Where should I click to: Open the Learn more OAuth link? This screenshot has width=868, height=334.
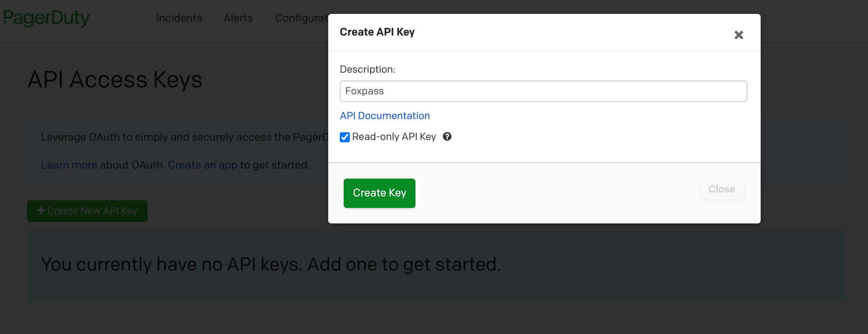coord(69,165)
